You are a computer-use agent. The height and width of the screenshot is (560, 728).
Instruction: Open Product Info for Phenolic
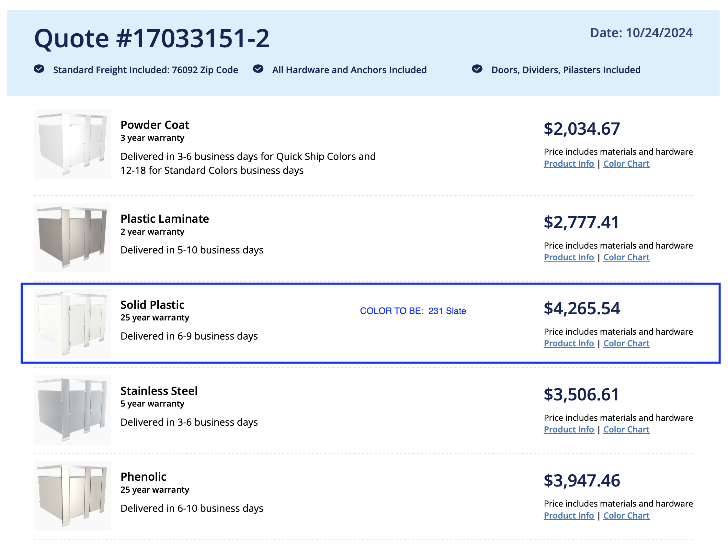[x=569, y=516]
